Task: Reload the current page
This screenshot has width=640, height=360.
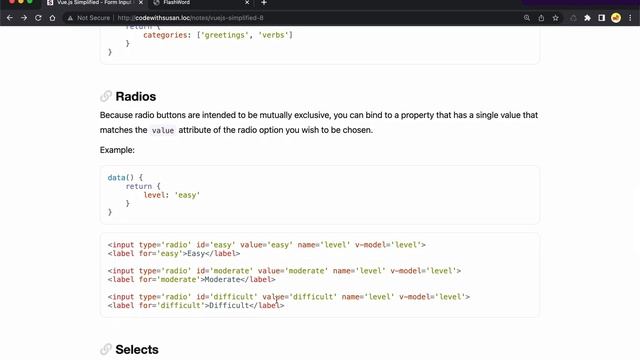Action: point(38,18)
